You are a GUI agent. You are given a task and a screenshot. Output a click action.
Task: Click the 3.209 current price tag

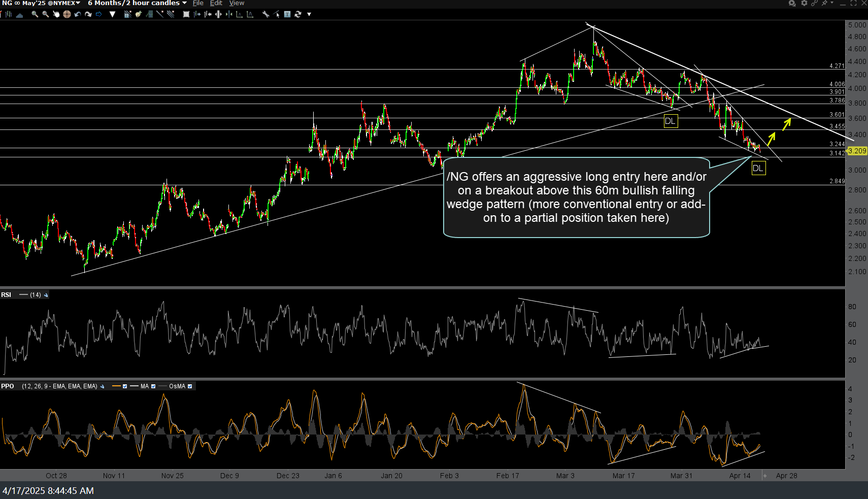857,151
